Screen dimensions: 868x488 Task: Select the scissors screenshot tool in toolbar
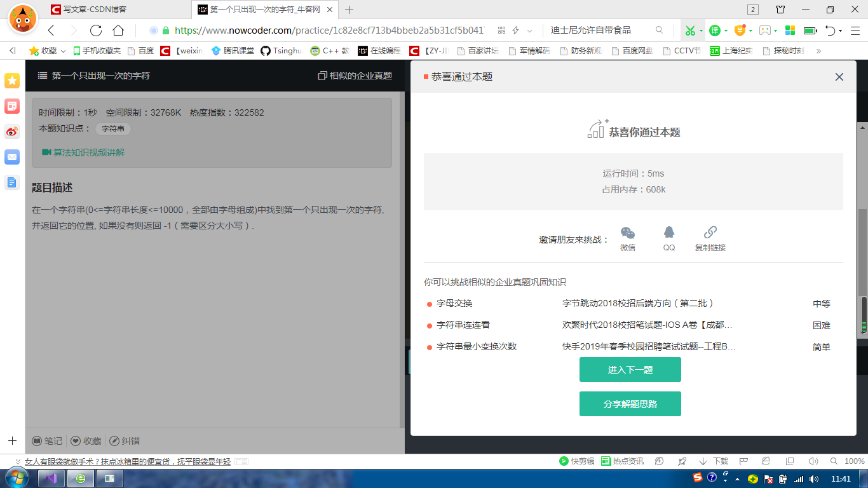pyautogui.click(x=691, y=30)
